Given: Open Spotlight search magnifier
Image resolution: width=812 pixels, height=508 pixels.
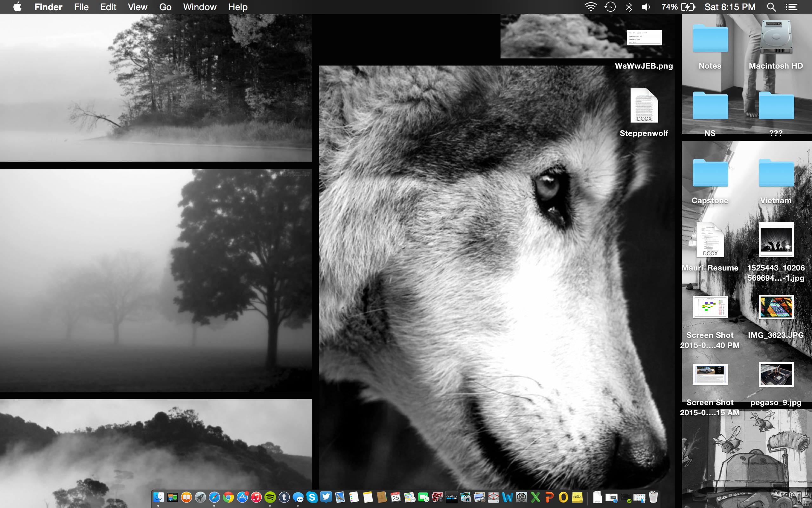Looking at the screenshot, I should (771, 7).
